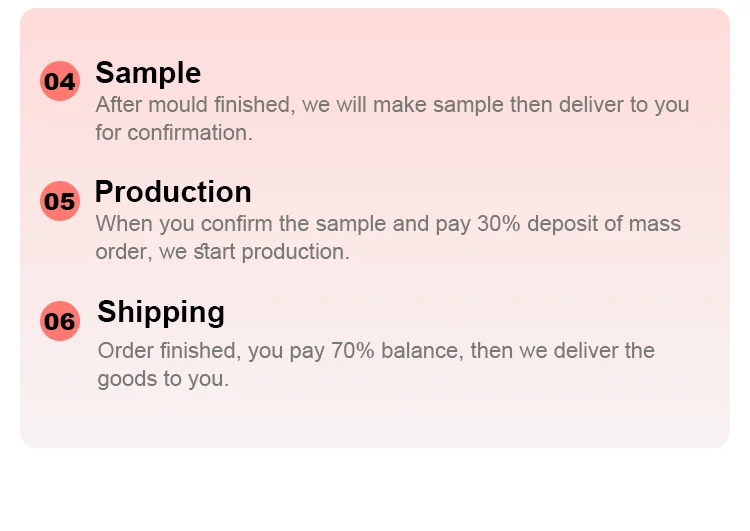
Task: Click the 'for confirmation.' text line
Action: coord(174,133)
